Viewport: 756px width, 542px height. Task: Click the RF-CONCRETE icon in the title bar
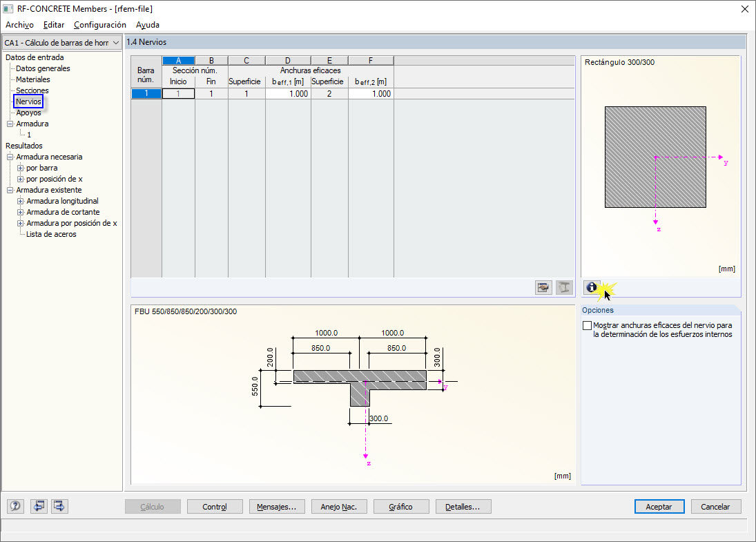(x=10, y=8)
